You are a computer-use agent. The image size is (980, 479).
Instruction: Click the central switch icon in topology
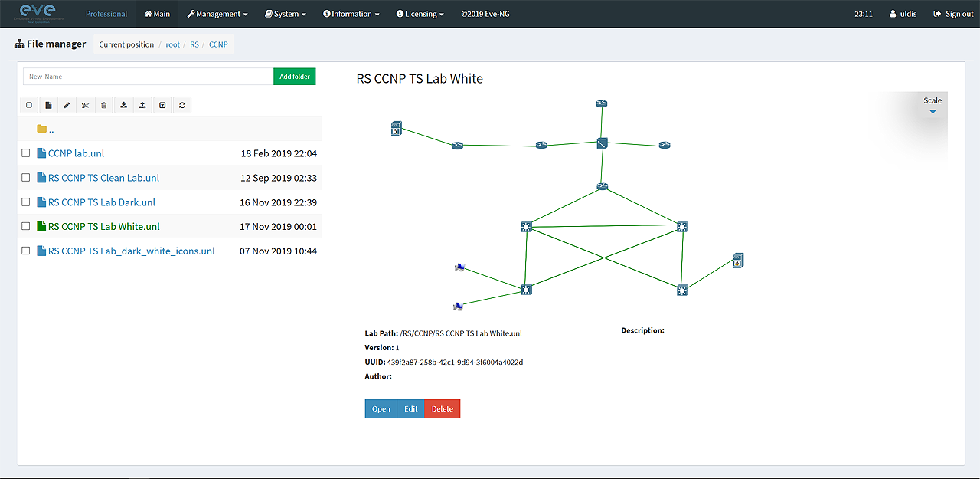[603, 143]
